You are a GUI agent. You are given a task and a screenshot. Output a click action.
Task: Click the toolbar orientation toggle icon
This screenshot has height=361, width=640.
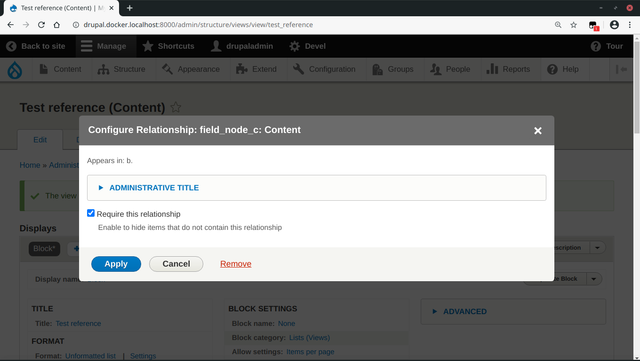pos(621,69)
